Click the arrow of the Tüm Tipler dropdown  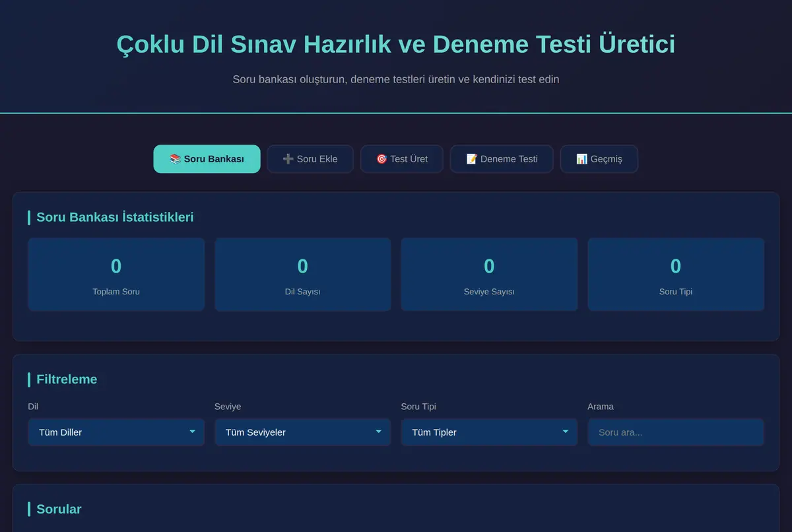pos(566,432)
